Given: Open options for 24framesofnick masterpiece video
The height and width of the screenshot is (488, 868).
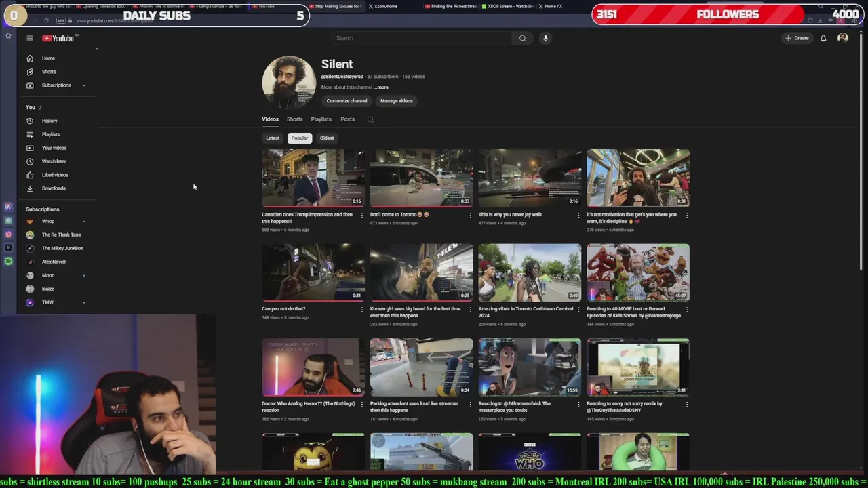Looking at the screenshot, I should [578, 405].
